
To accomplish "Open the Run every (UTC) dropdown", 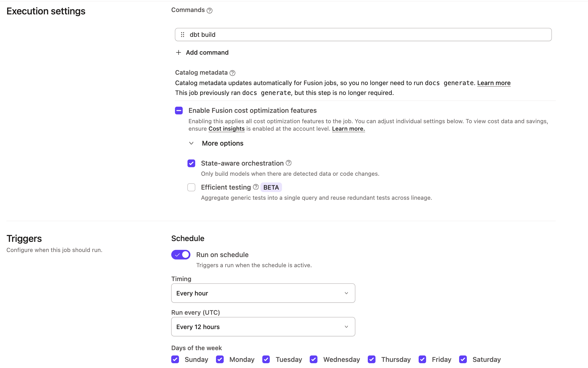I will (263, 327).
